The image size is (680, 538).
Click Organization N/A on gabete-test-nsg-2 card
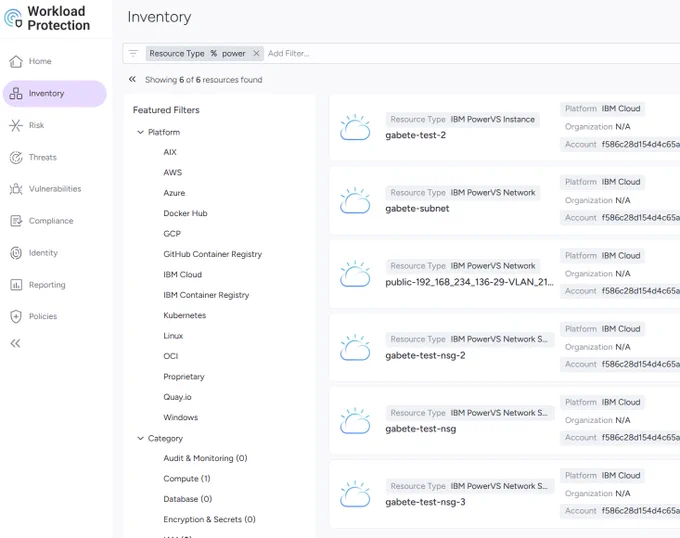(597, 347)
